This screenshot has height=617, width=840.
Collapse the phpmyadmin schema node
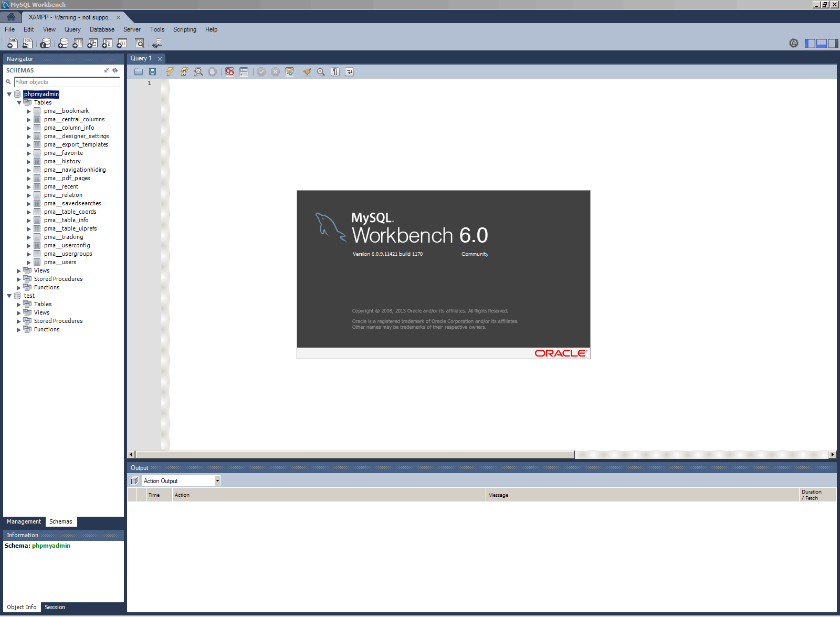(9, 95)
